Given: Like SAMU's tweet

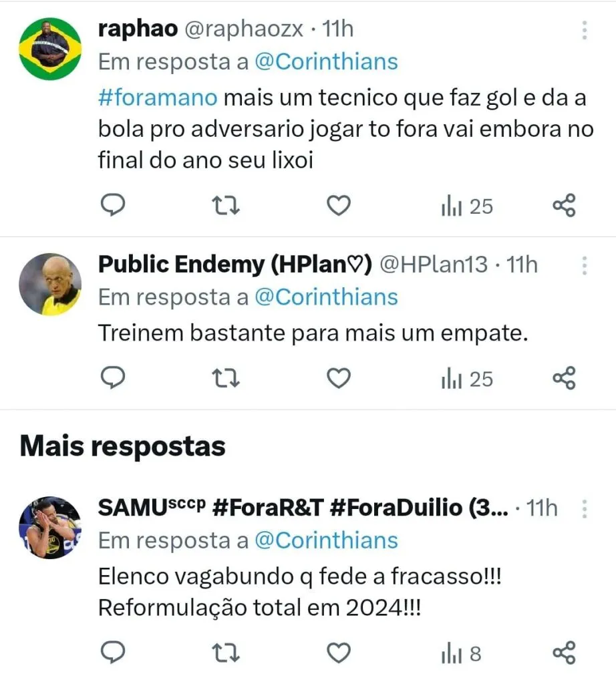Looking at the screenshot, I should (x=339, y=653).
